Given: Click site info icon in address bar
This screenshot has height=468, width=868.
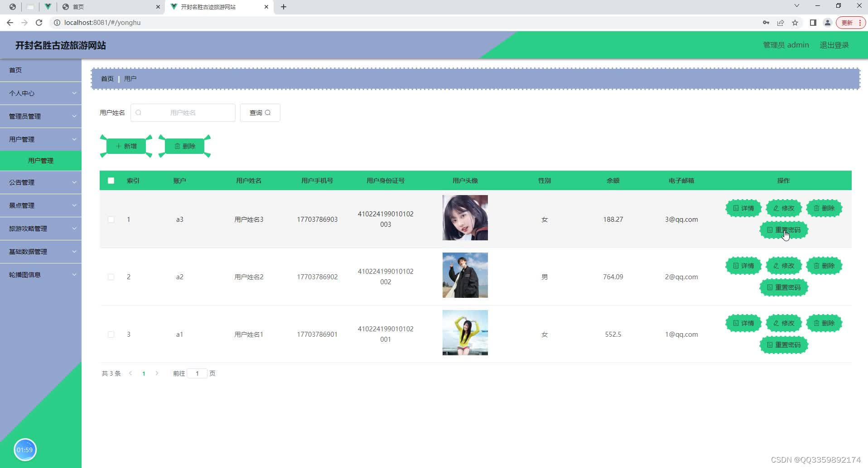Looking at the screenshot, I should [x=57, y=23].
